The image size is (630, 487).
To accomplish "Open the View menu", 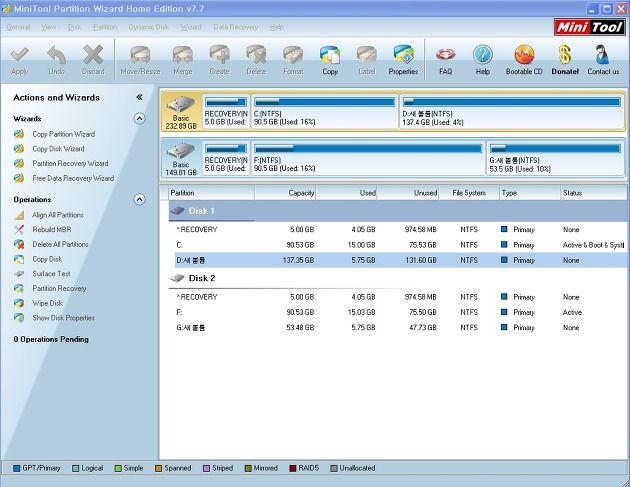I will click(49, 27).
